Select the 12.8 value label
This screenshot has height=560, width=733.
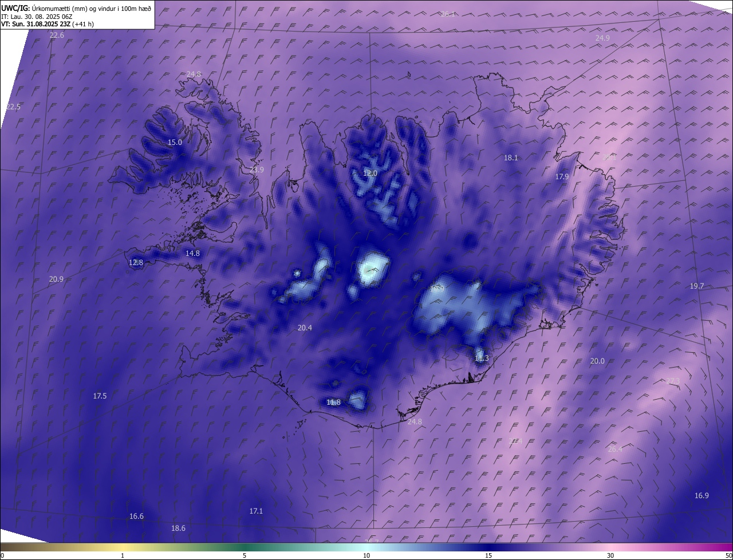point(136,263)
